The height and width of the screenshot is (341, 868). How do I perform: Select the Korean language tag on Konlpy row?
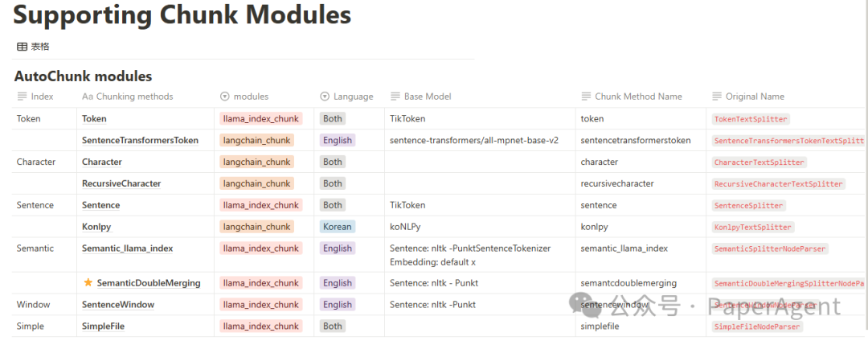pyautogui.click(x=337, y=227)
